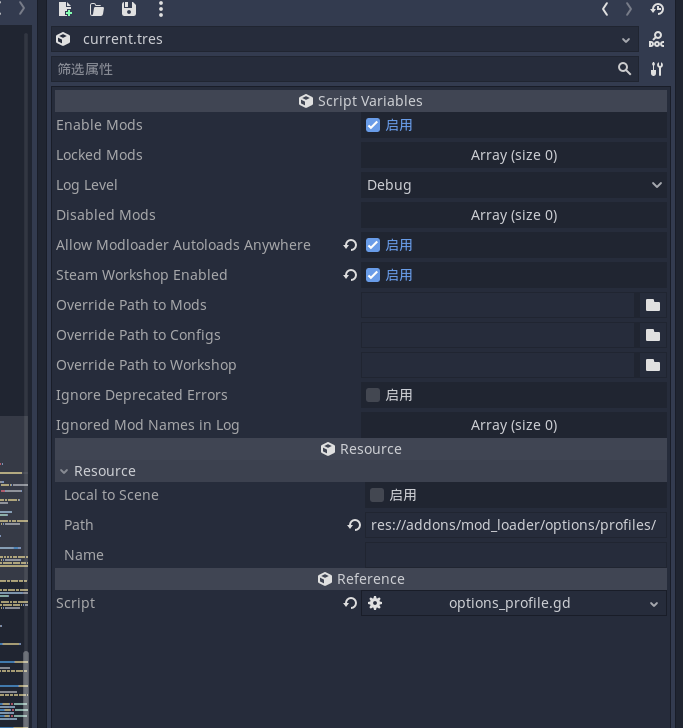Click the Reference category header
Viewport: 683px width, 728px height.
coord(361,579)
